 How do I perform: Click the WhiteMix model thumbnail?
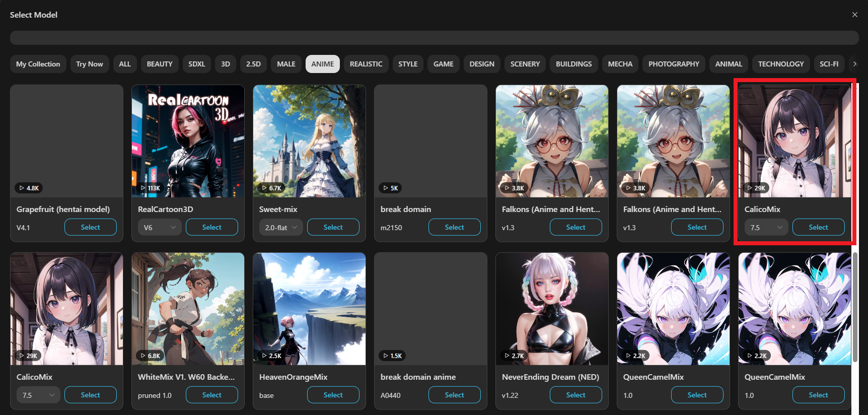[188, 308]
